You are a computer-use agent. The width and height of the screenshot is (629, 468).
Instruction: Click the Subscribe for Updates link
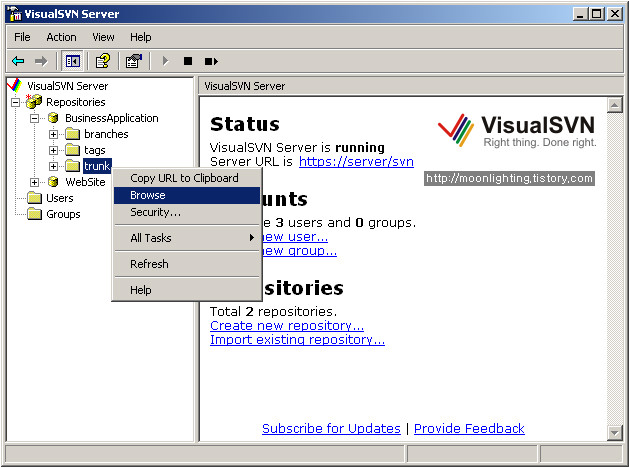[x=331, y=428]
